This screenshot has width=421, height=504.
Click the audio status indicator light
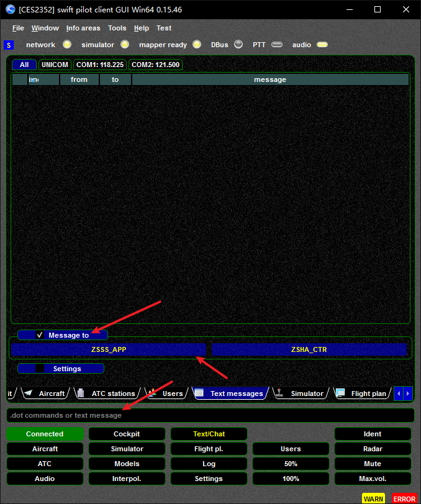(322, 45)
